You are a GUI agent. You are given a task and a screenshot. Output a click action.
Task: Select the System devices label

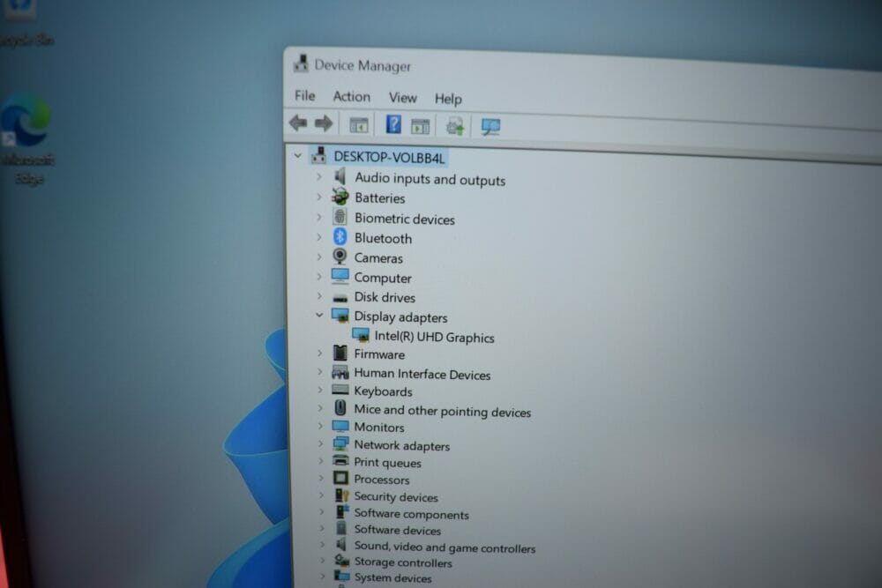pos(393,578)
